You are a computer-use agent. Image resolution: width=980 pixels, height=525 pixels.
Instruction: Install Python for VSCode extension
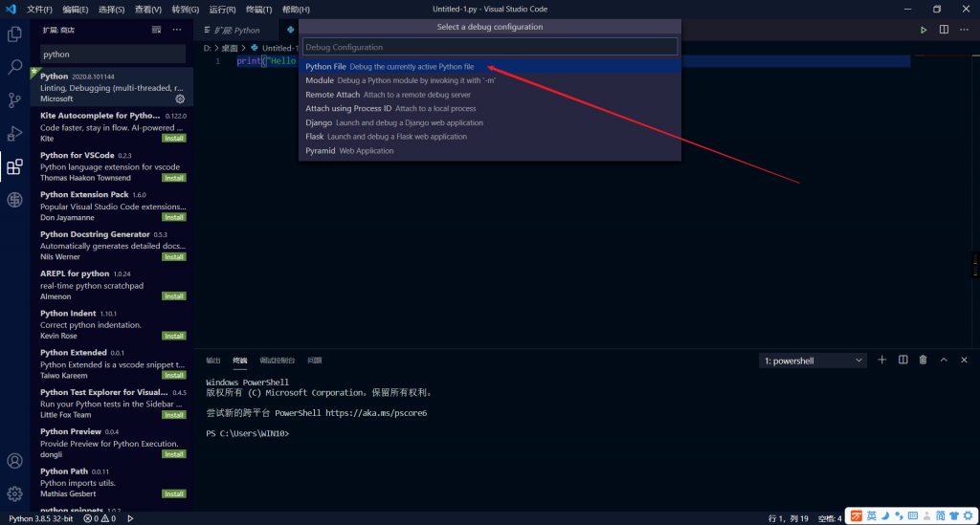click(174, 178)
